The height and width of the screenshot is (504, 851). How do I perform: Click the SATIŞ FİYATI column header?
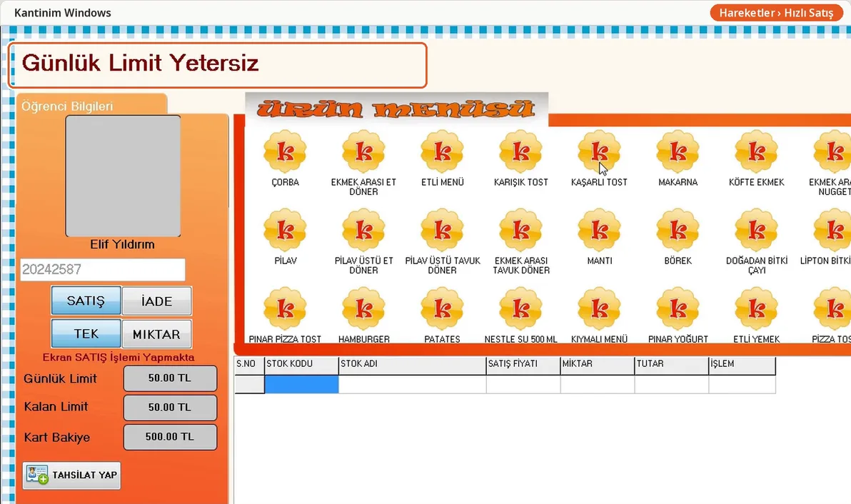[x=523, y=365]
